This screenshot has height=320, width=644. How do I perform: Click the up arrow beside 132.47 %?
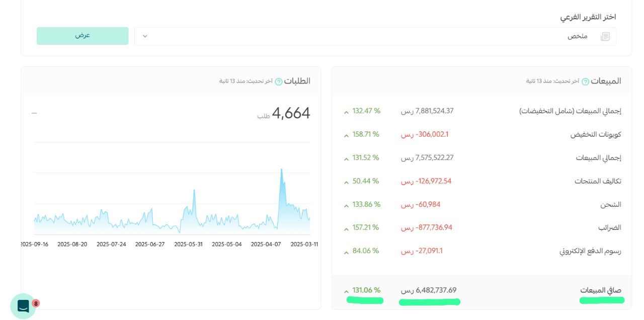(x=346, y=112)
